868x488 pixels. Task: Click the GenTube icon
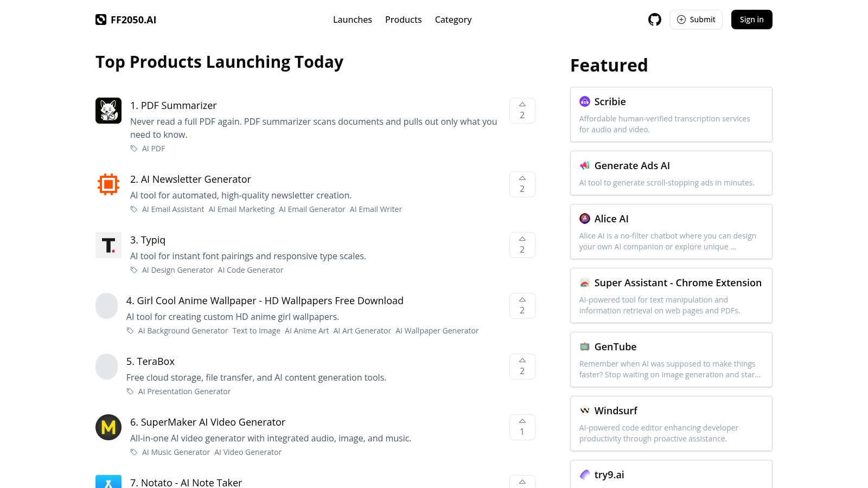point(585,346)
